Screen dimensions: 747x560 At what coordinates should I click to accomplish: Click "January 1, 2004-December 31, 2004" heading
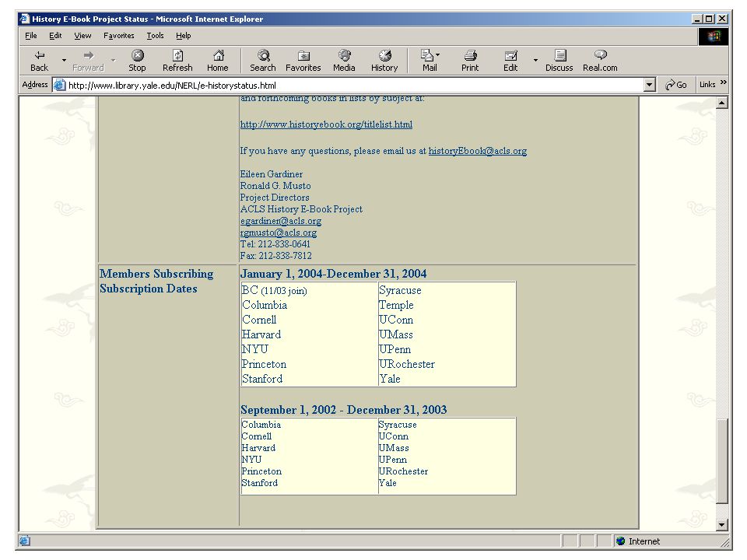(x=334, y=274)
